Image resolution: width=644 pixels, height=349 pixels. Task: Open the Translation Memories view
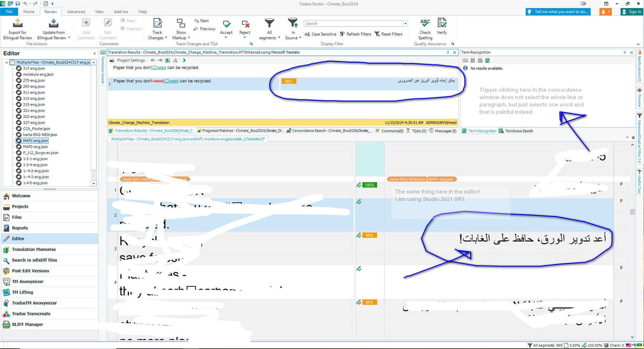[50, 250]
